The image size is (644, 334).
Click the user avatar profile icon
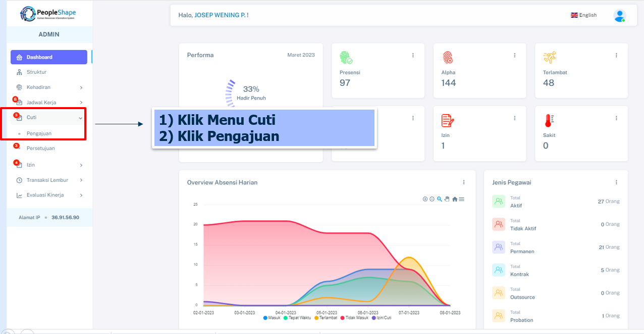619,16
